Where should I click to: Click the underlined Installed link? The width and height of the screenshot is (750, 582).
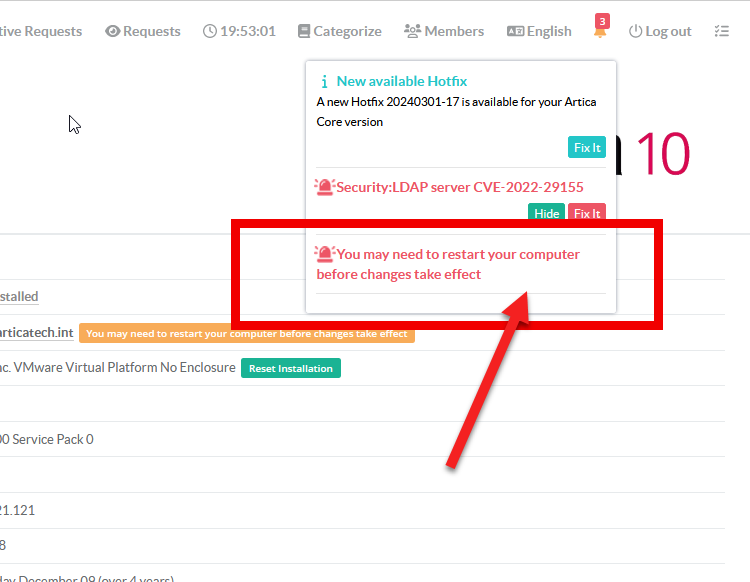tap(19, 296)
